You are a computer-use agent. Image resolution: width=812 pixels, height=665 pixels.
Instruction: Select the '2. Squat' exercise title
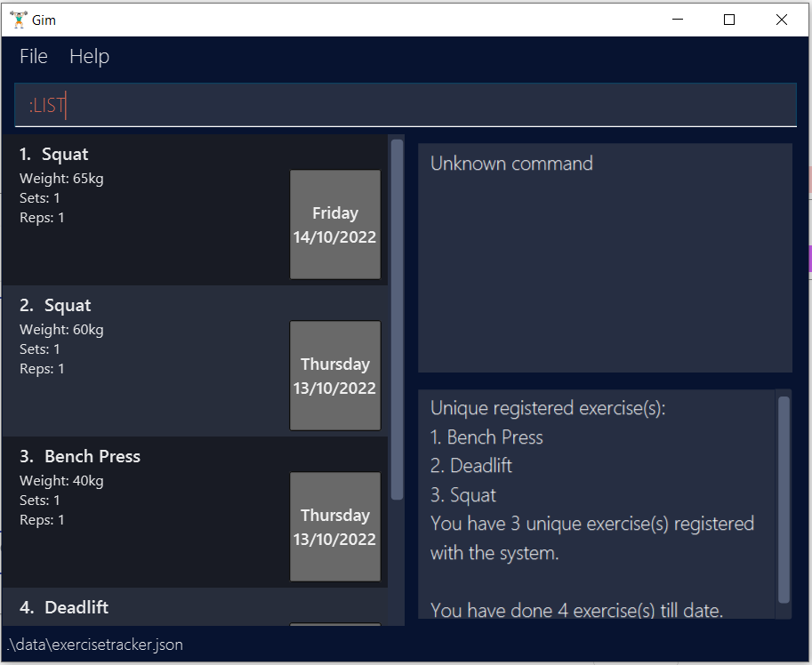55,305
